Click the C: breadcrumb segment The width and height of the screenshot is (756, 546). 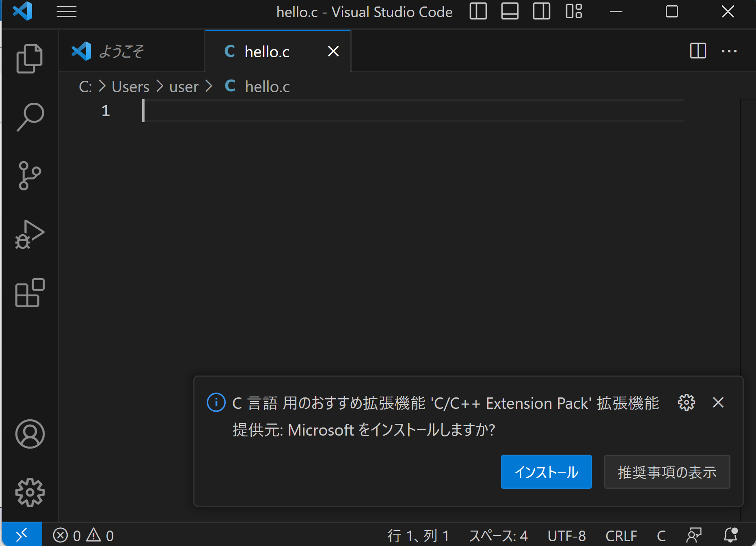point(85,87)
